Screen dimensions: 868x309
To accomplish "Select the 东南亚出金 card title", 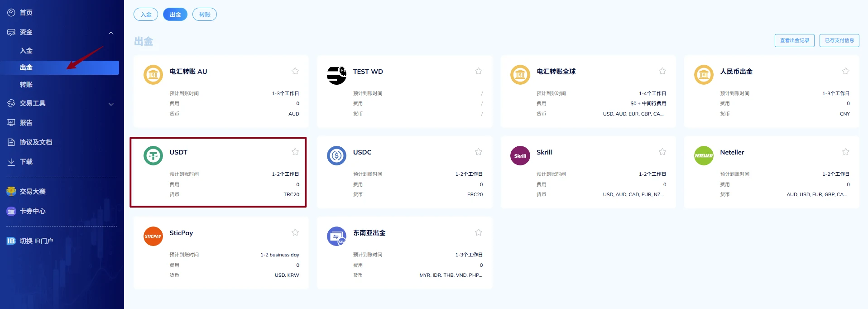I will pyautogui.click(x=369, y=233).
